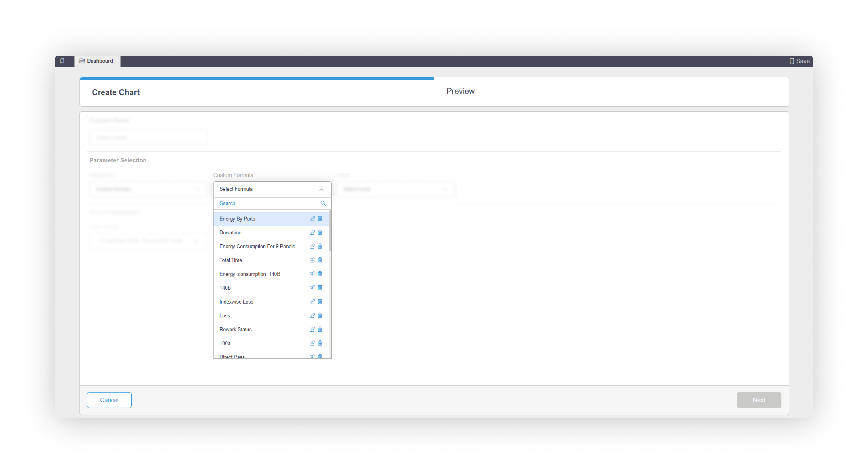This screenshot has width=868, height=474.
Task: Delete Energy Consumption For 9 Panels formula
Action: (320, 246)
